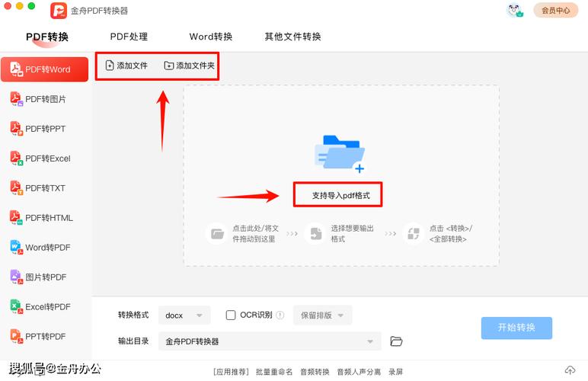Click the 音频人声分离 link

click(359, 372)
